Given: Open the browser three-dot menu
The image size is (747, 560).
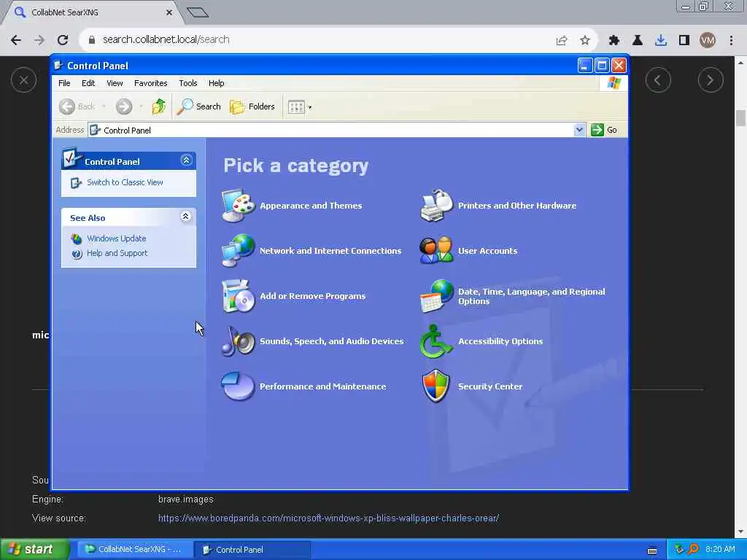Looking at the screenshot, I should pos(731,41).
